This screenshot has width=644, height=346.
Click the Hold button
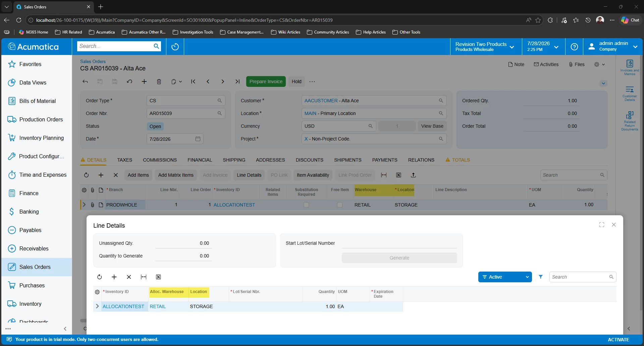[x=297, y=81]
